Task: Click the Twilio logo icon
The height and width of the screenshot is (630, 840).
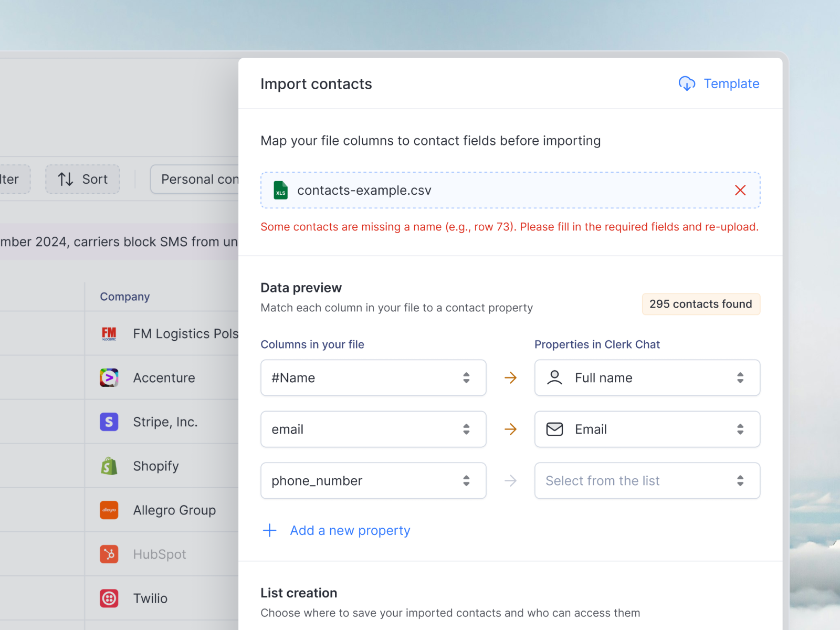Action: tap(109, 598)
